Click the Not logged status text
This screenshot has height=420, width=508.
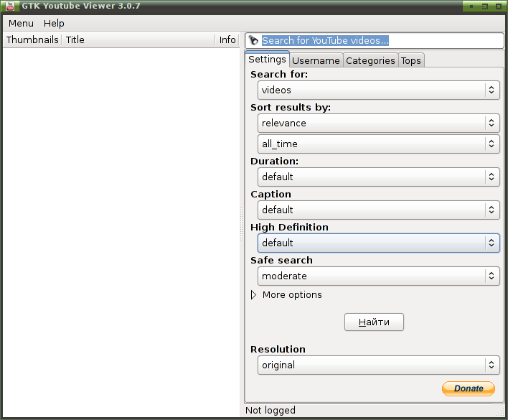tap(271, 410)
